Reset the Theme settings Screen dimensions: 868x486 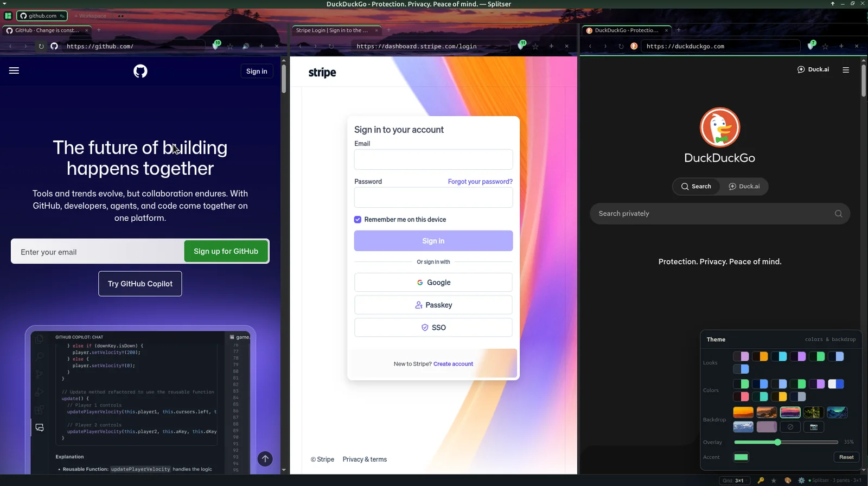(x=846, y=457)
